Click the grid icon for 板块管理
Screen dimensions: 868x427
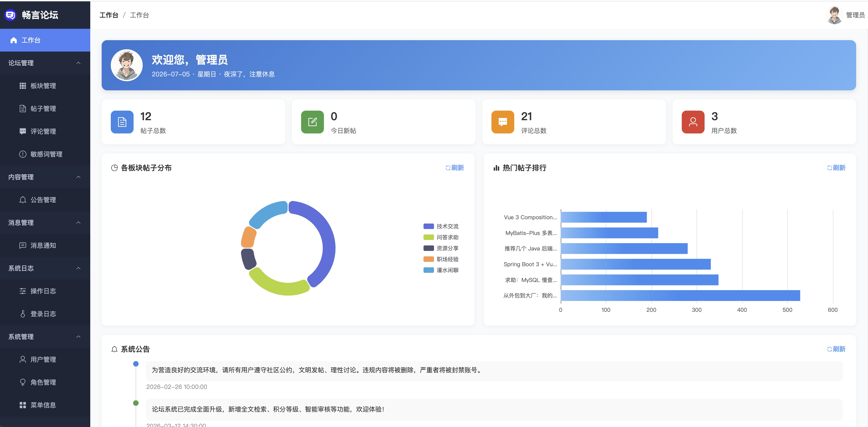23,86
